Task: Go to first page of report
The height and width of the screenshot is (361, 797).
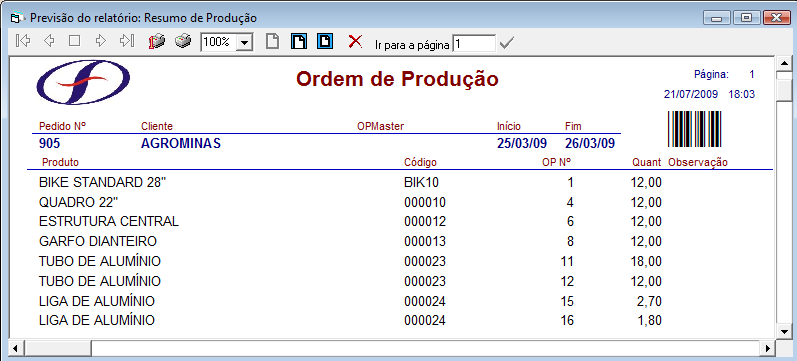Action: (23, 41)
